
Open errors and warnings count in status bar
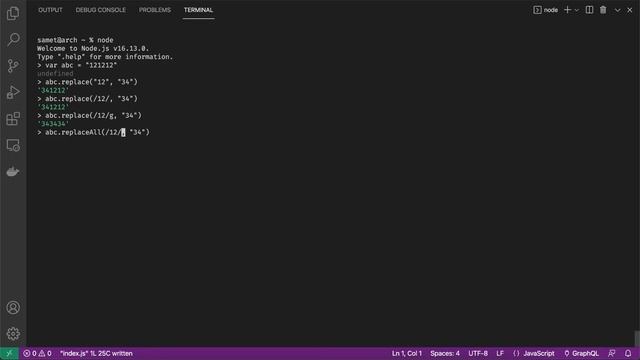pyautogui.click(x=37, y=353)
